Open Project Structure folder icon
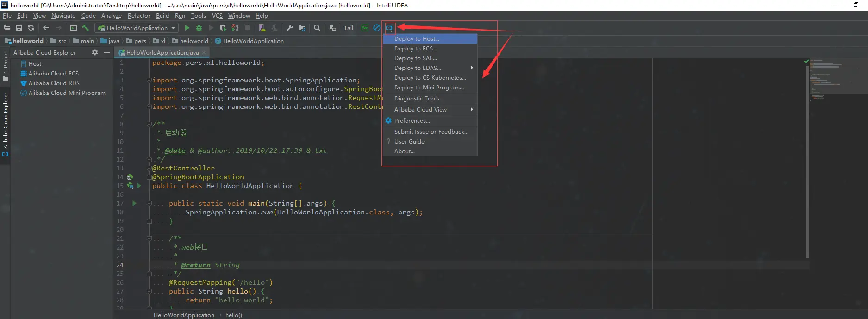This screenshot has height=319, width=868. point(302,28)
